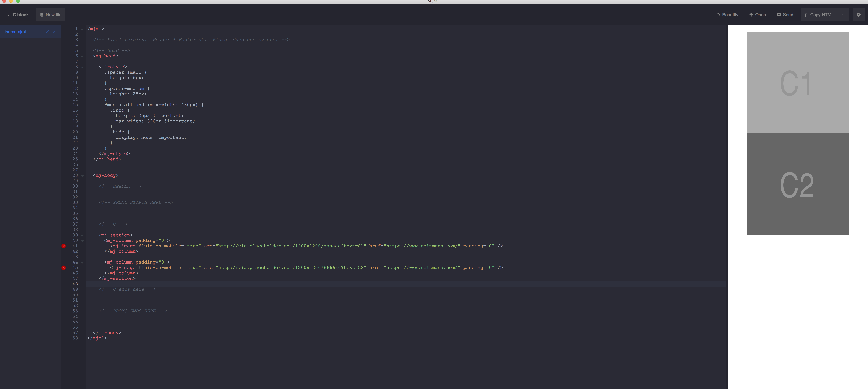This screenshot has width=868, height=389.
Task: Click the Beautify refresh icon
Action: tap(718, 14)
